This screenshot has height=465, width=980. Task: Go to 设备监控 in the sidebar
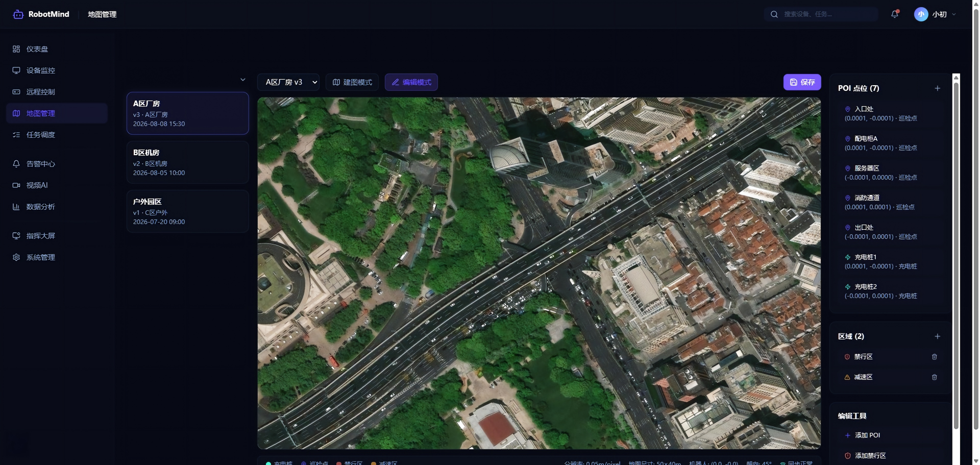pyautogui.click(x=57, y=70)
